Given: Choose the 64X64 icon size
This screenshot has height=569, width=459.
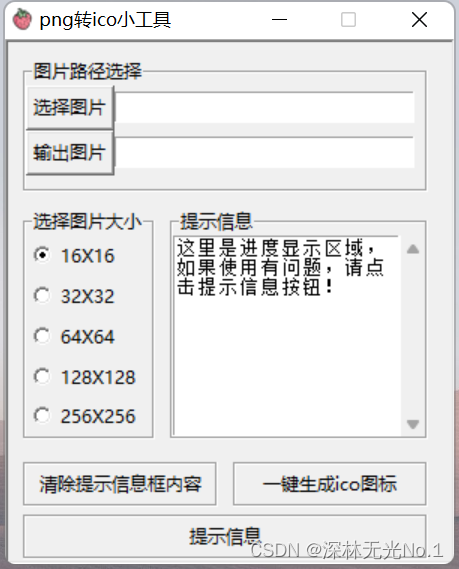Looking at the screenshot, I should (74, 336).
